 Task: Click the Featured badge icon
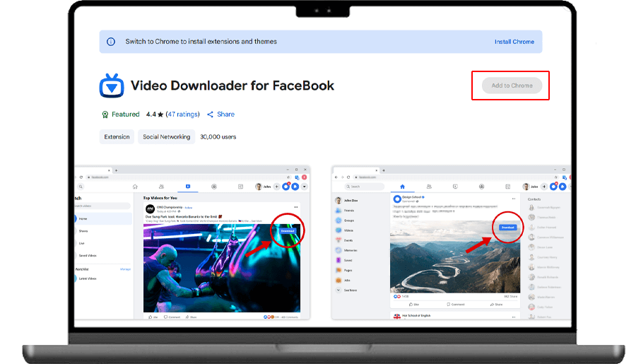coord(105,115)
